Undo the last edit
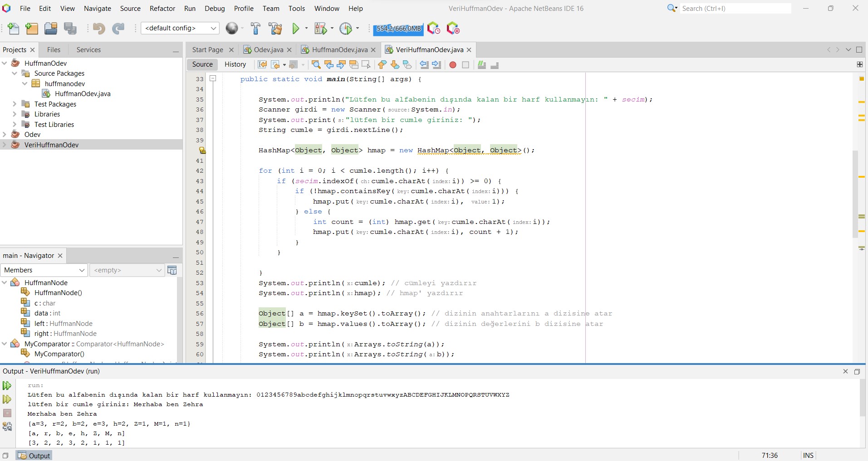This screenshot has height=461, width=868. coord(98,28)
